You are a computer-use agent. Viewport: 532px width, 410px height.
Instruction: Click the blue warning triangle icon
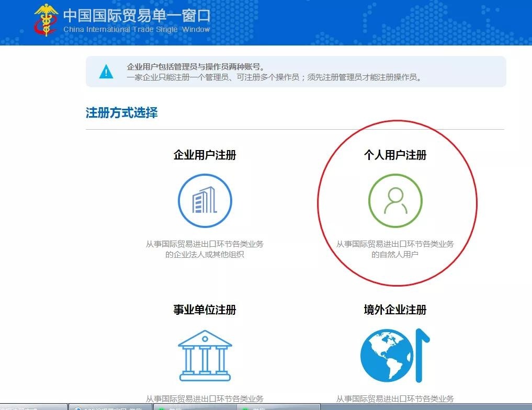(106, 72)
